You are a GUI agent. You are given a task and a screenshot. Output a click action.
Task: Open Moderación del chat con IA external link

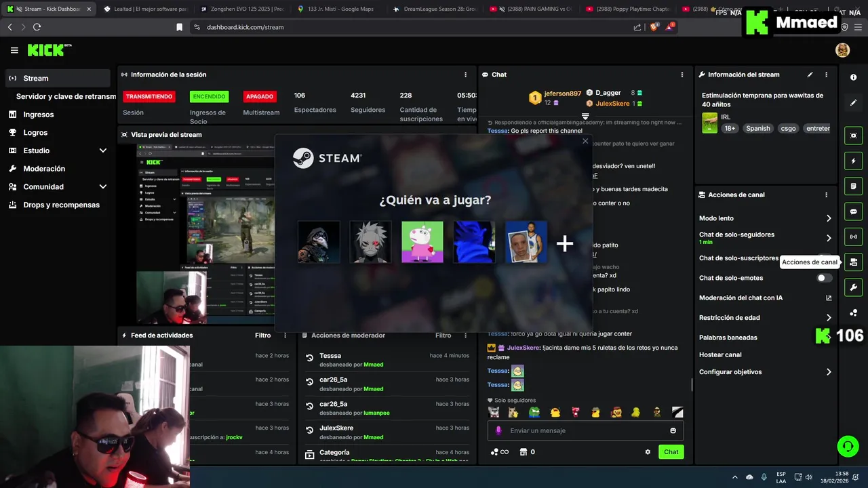[829, 298]
